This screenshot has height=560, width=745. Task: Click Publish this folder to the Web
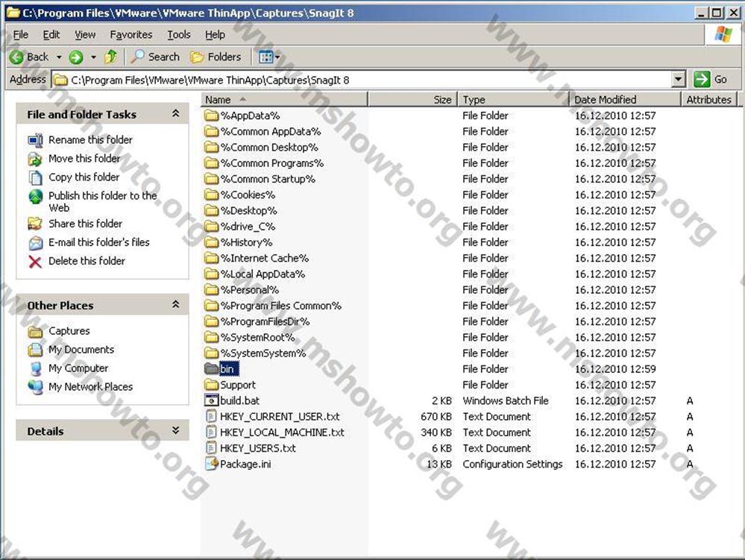pyautogui.click(x=103, y=201)
